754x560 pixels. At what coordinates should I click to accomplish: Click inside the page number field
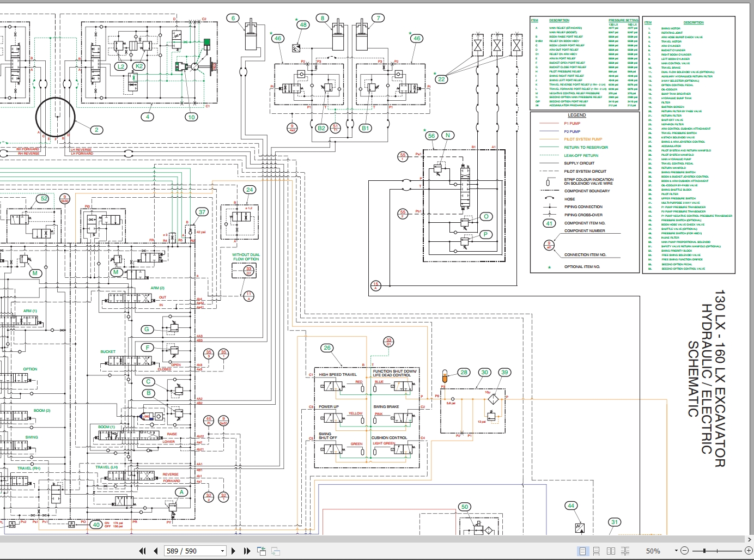(x=185, y=551)
